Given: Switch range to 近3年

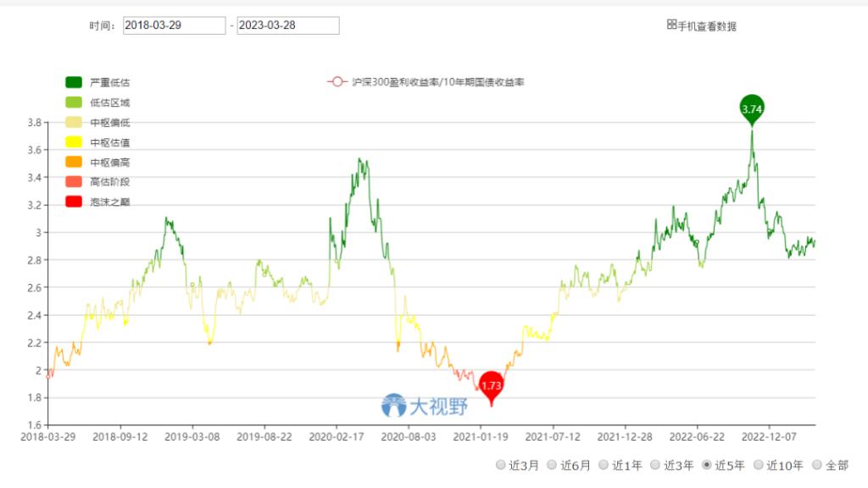Looking at the screenshot, I should 656,465.
